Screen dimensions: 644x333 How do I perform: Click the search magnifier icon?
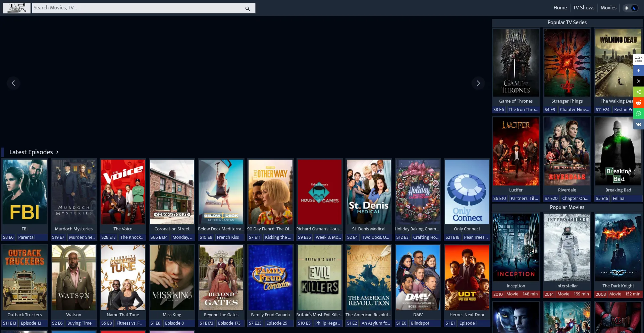tap(248, 8)
